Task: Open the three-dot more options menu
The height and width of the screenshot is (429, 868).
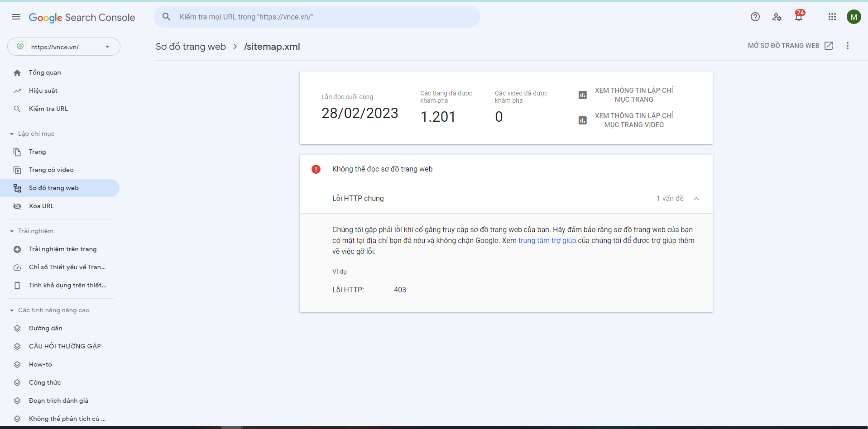Action: click(848, 46)
